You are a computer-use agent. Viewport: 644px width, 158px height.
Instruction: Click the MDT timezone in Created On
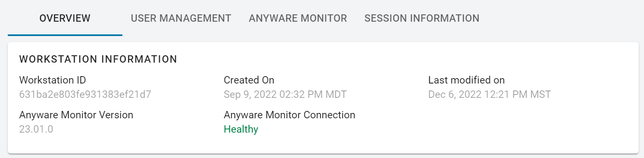pos(336,95)
